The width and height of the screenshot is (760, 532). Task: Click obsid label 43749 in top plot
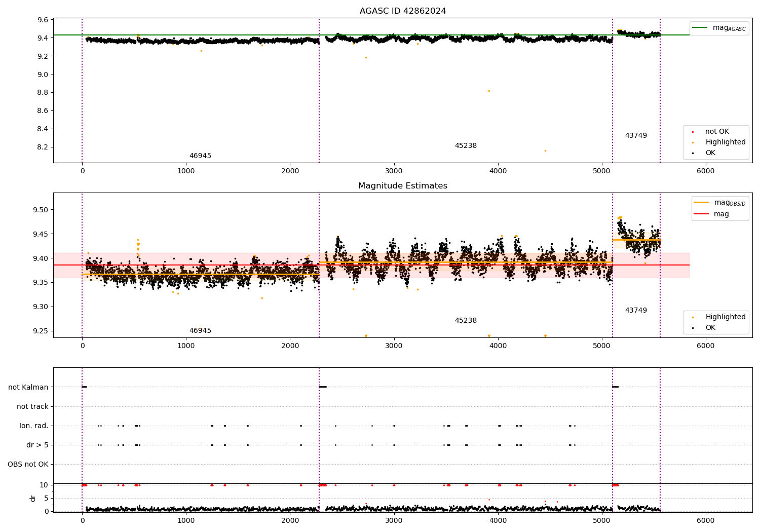point(636,136)
